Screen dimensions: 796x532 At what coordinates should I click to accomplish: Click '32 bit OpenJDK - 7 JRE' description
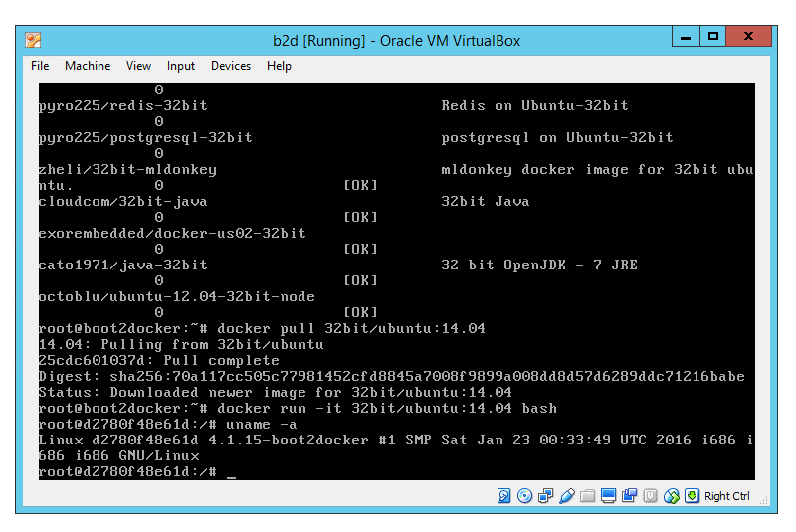tap(539, 266)
